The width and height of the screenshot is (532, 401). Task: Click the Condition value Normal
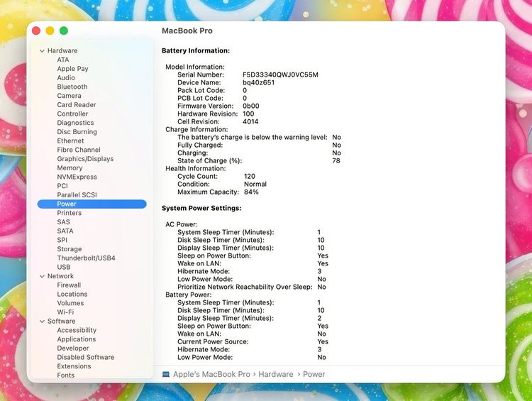click(x=255, y=184)
